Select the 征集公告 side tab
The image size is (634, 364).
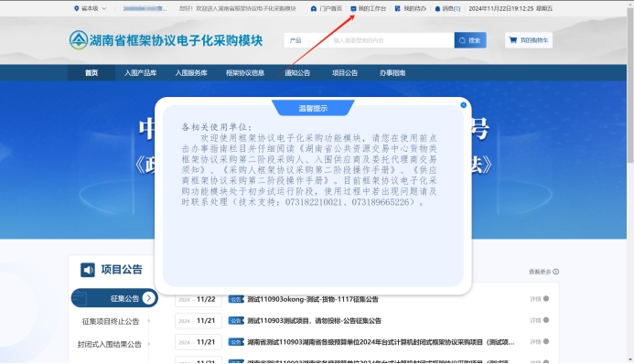[114, 298]
